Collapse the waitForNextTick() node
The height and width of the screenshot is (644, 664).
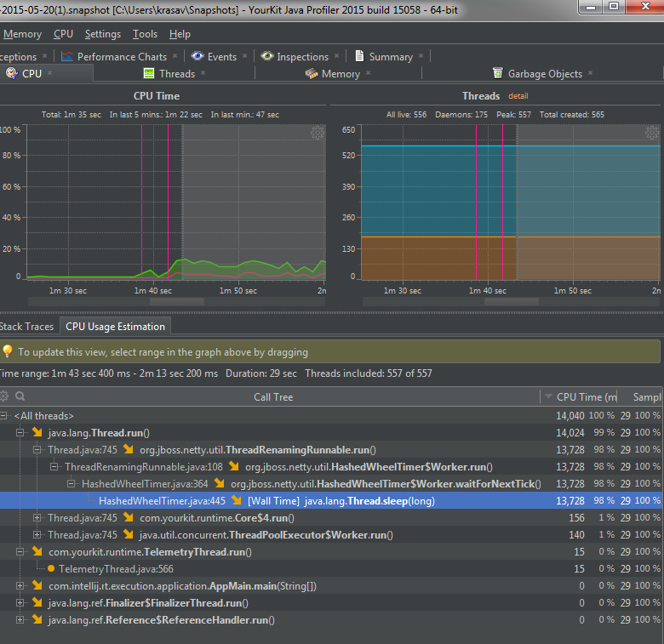tap(71, 483)
